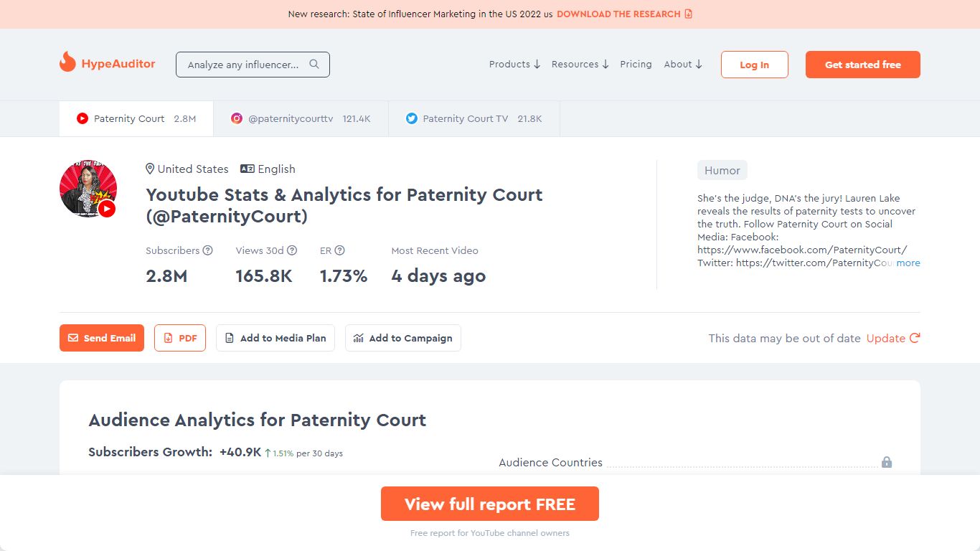980x551 pixels.
Task: Click the Humor category tag
Action: tap(722, 170)
